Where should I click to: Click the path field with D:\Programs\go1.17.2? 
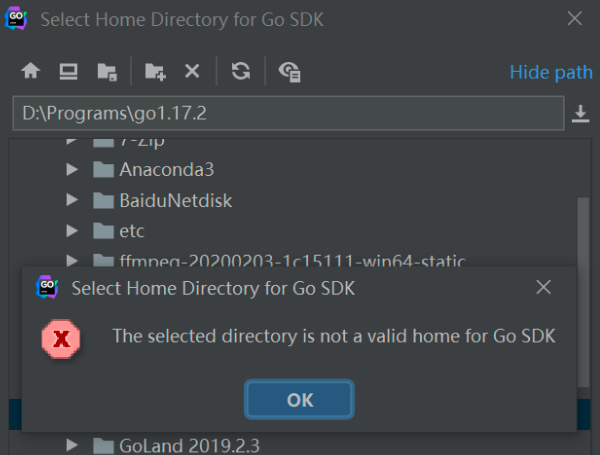289,113
